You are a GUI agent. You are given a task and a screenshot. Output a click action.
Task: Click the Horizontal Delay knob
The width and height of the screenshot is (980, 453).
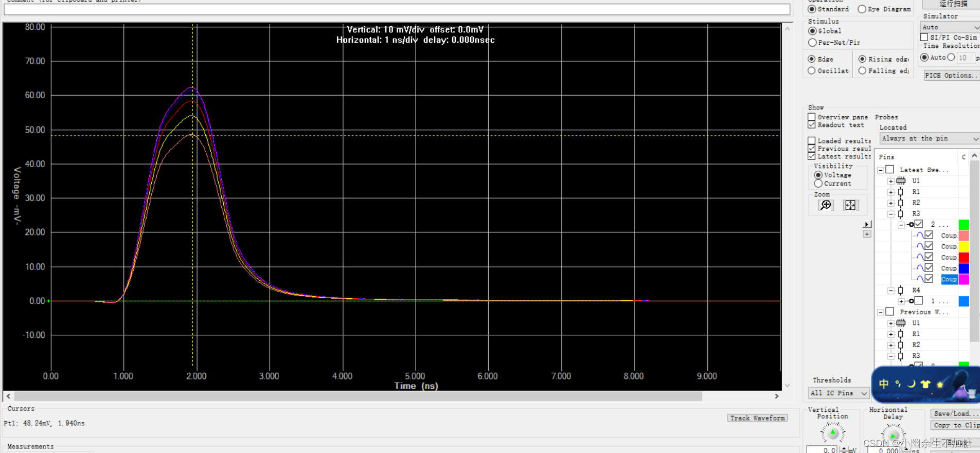tap(894, 434)
